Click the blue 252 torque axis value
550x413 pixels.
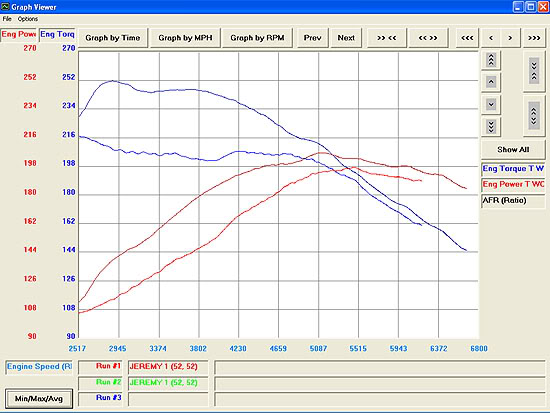click(69, 77)
